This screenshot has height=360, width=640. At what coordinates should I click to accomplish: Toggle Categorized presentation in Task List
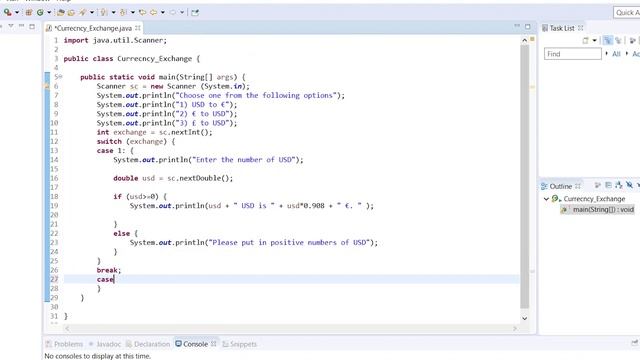(608, 40)
